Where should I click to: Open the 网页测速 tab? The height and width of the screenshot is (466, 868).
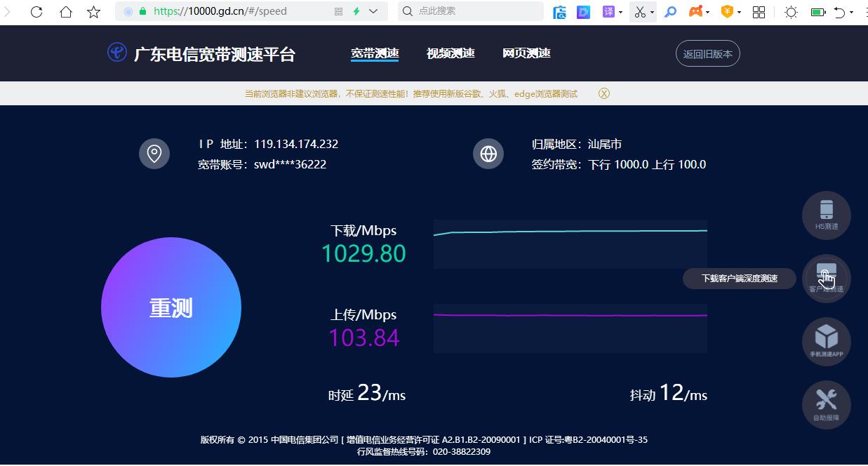[526, 53]
